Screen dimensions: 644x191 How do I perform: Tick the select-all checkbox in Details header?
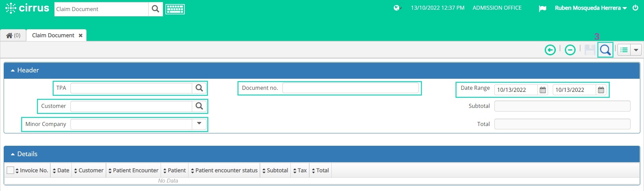[10, 170]
